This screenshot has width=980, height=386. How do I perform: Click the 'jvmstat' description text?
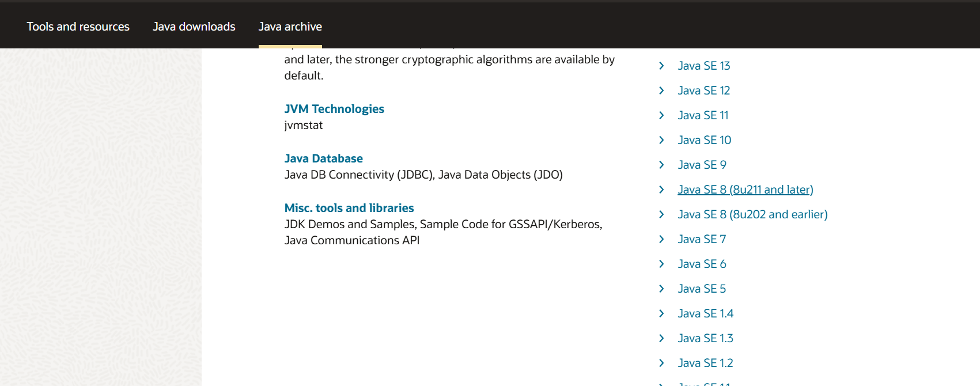(x=304, y=126)
